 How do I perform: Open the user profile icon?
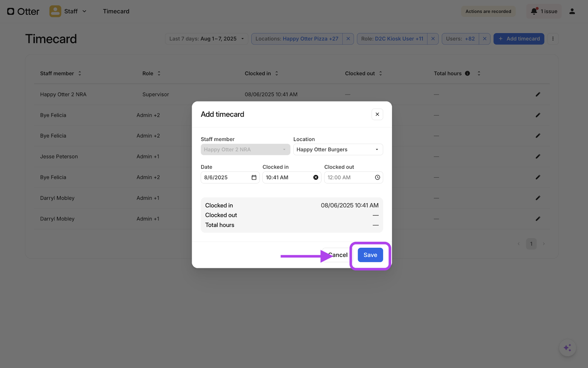click(572, 11)
